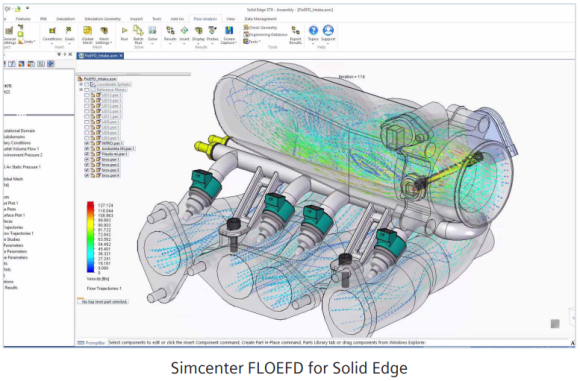Click the Export Results icon
The width and height of the screenshot is (580, 381).
[x=295, y=30]
